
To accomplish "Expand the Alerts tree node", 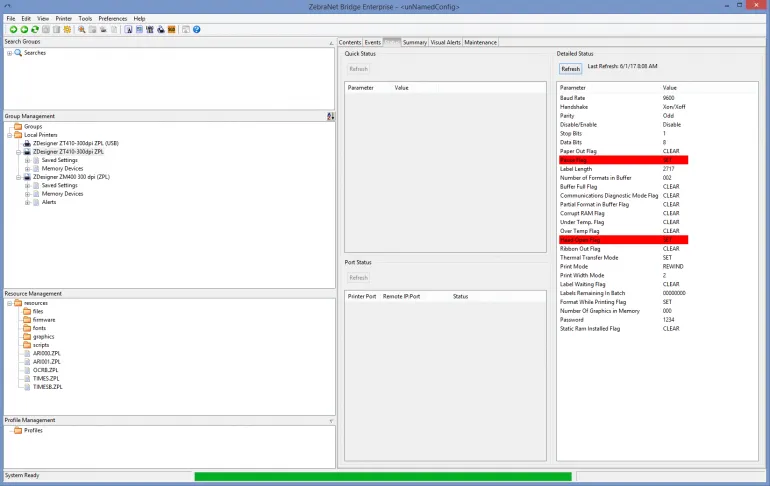I will [28, 202].
